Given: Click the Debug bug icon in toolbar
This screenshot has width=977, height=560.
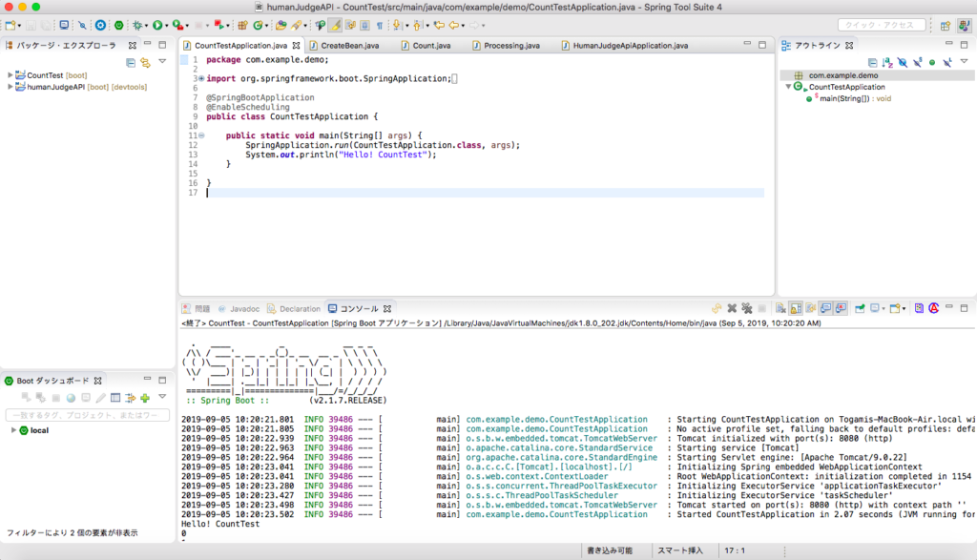Looking at the screenshot, I should [x=137, y=25].
